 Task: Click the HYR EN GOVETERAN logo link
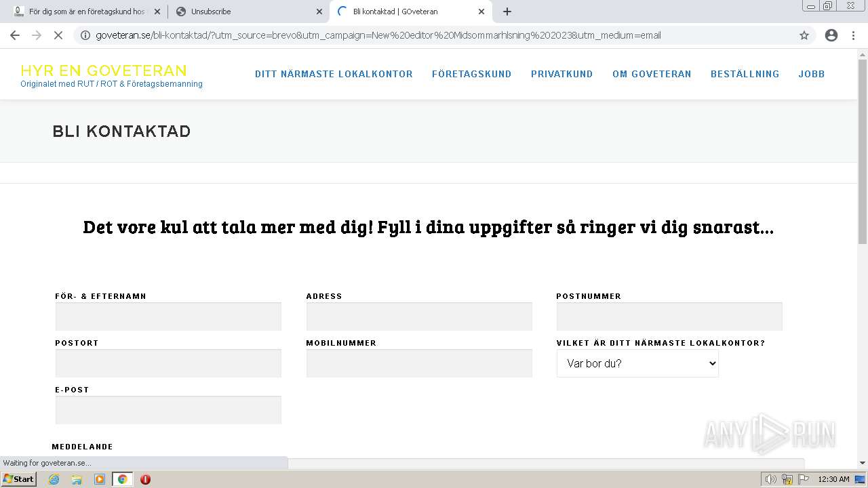point(104,70)
